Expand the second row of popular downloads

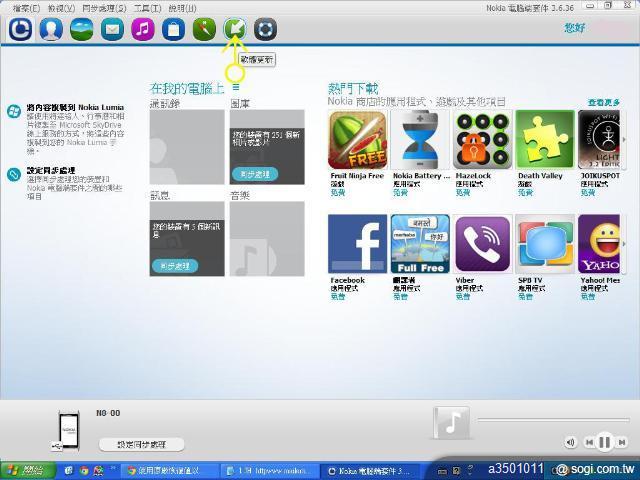pos(624,244)
